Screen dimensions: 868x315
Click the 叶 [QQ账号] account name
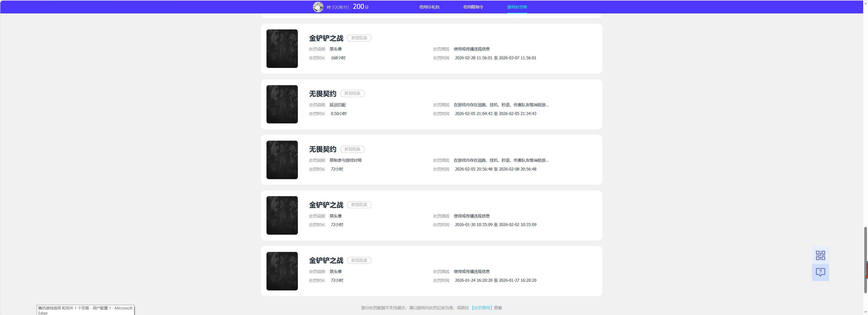pos(338,7)
